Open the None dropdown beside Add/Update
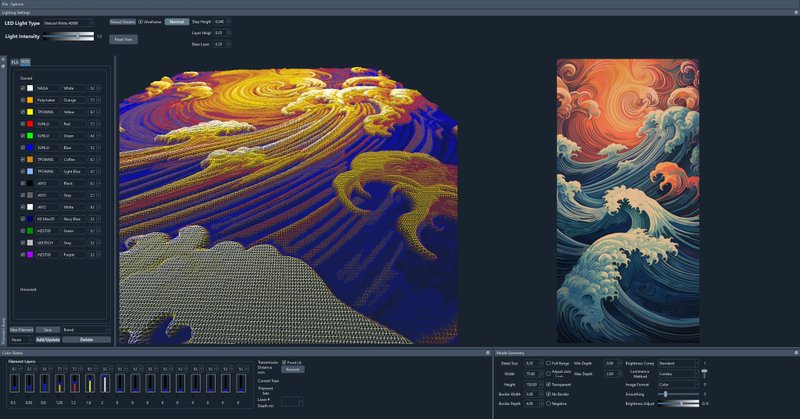This screenshot has height=419, width=800. click(x=21, y=339)
